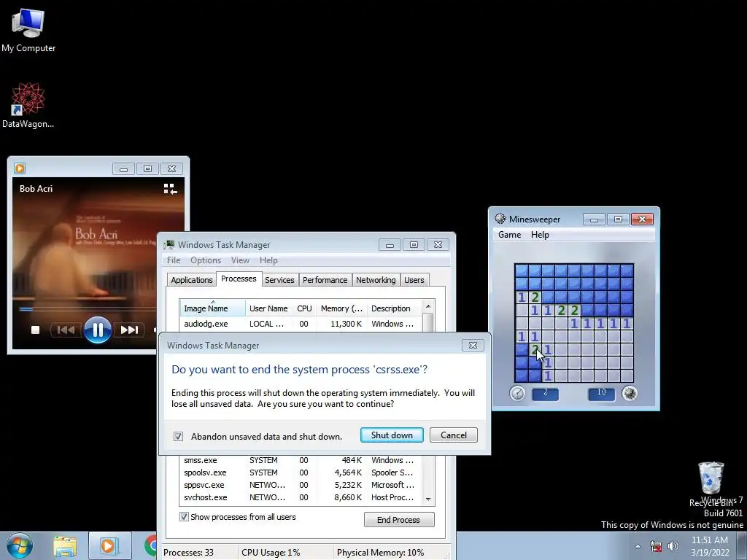Click Windows Media Player taskbar button
This screenshot has height=560, width=747.
pyautogui.click(x=109, y=546)
